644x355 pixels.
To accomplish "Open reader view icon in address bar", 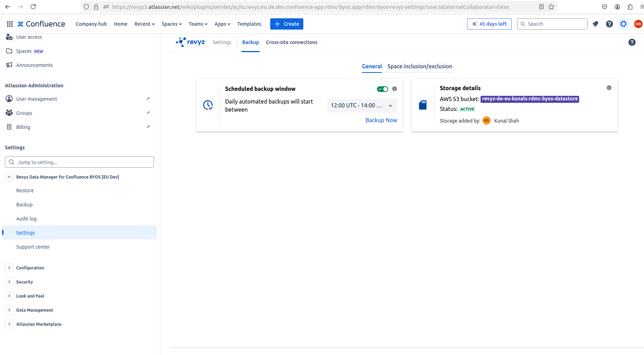I will tap(541, 7).
